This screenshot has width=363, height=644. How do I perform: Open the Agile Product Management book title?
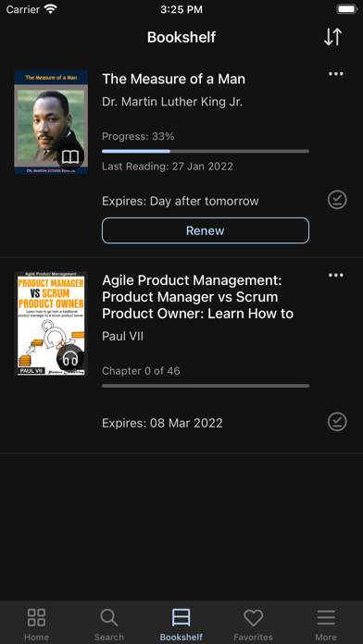tap(198, 297)
